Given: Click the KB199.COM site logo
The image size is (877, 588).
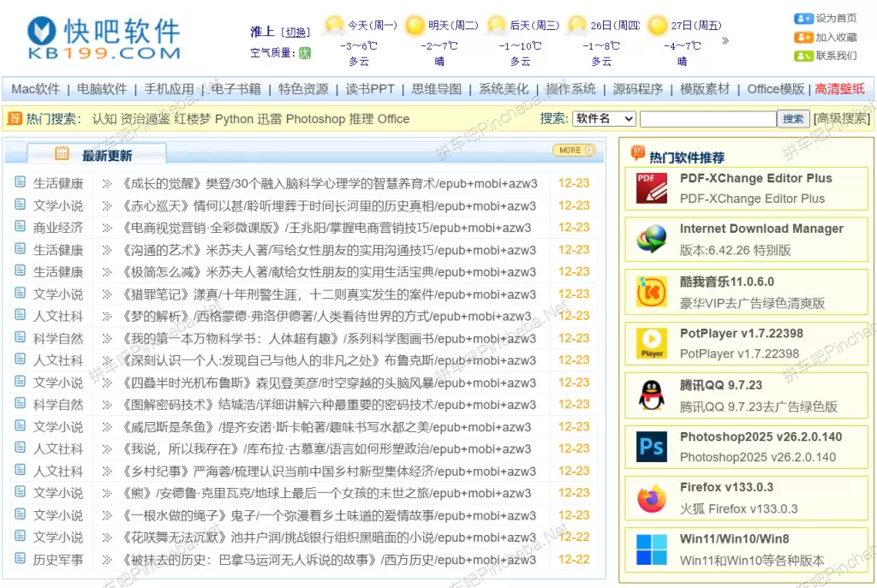Looking at the screenshot, I should pos(104,38).
